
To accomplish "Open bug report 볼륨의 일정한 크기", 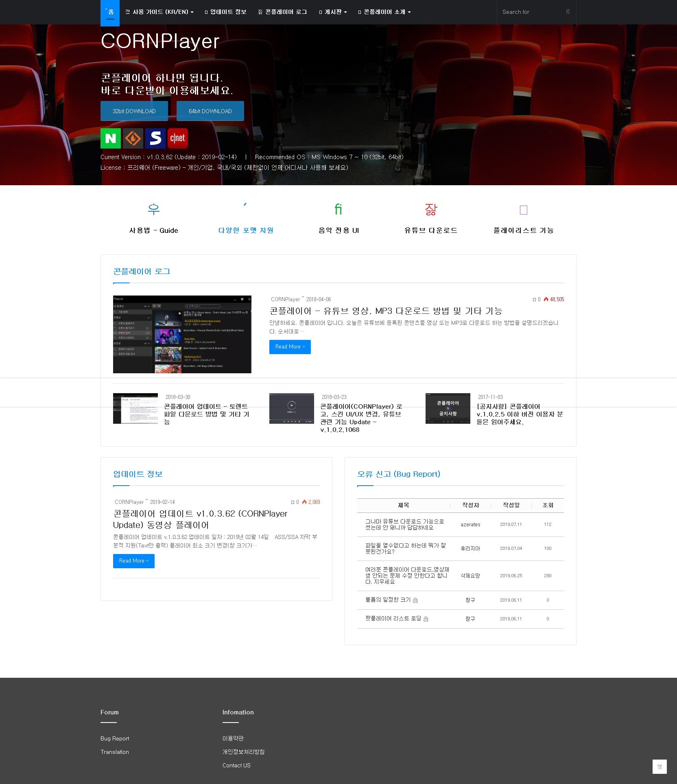I will click(x=388, y=600).
